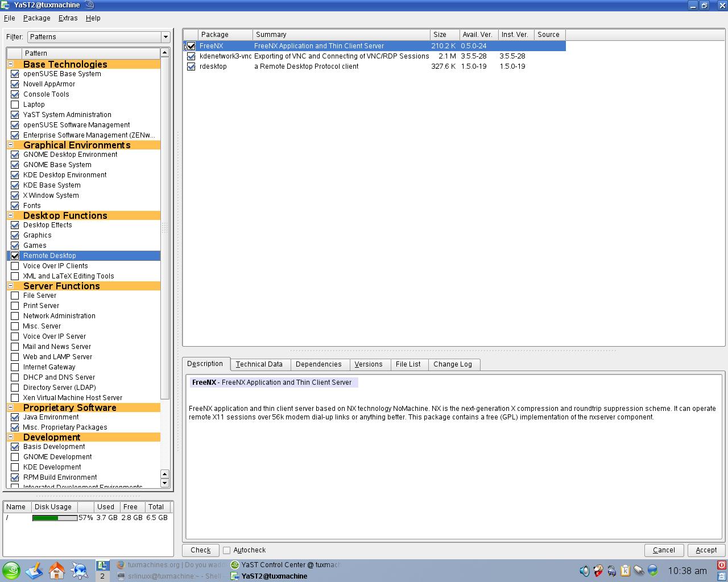Viewport: 728px width, 582px height.
Task: Click the red logout power button
Action: pyautogui.click(x=722, y=565)
